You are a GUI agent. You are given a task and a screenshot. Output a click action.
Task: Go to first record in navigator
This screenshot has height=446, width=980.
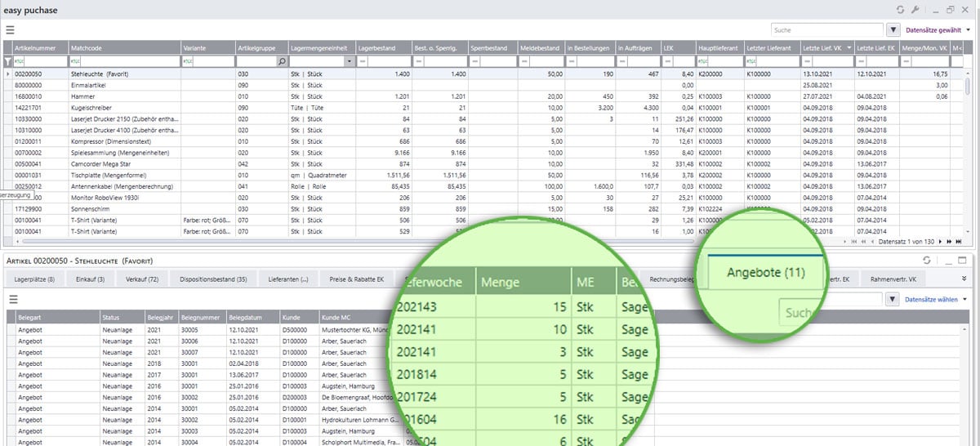pyautogui.click(x=854, y=242)
